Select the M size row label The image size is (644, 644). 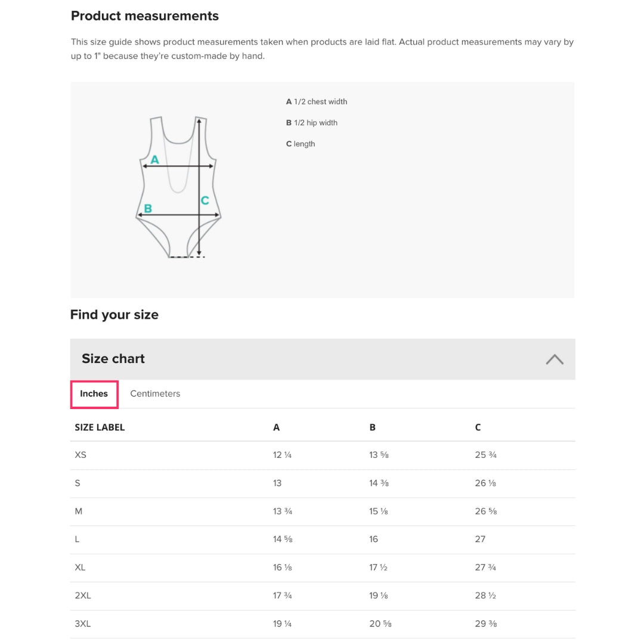[x=79, y=511]
